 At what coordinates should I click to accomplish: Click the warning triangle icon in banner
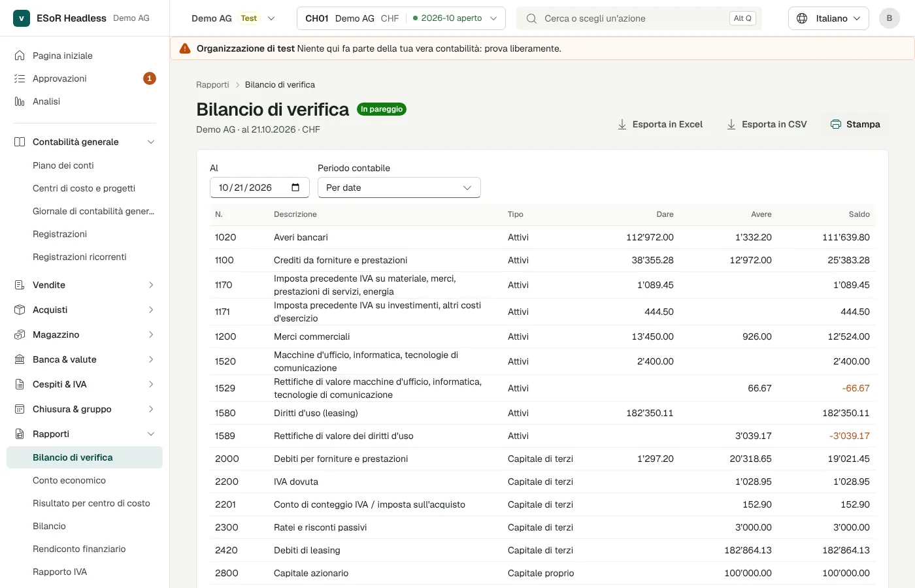coord(185,48)
